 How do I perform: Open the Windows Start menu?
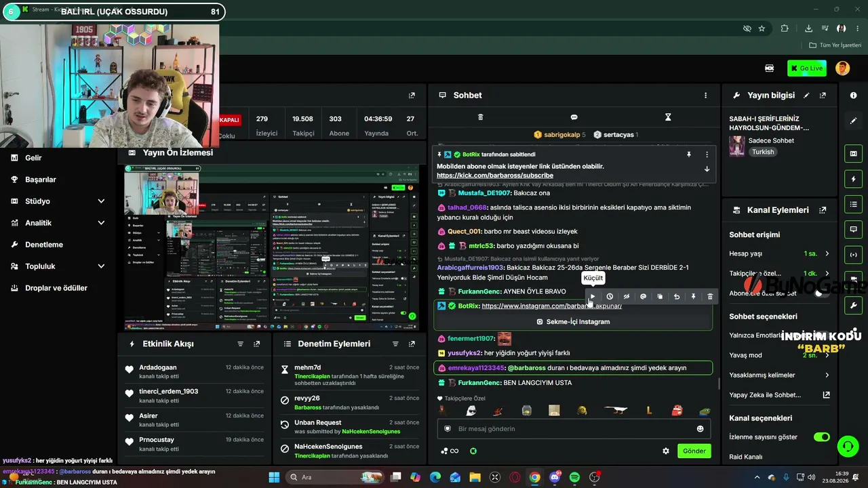point(274,477)
